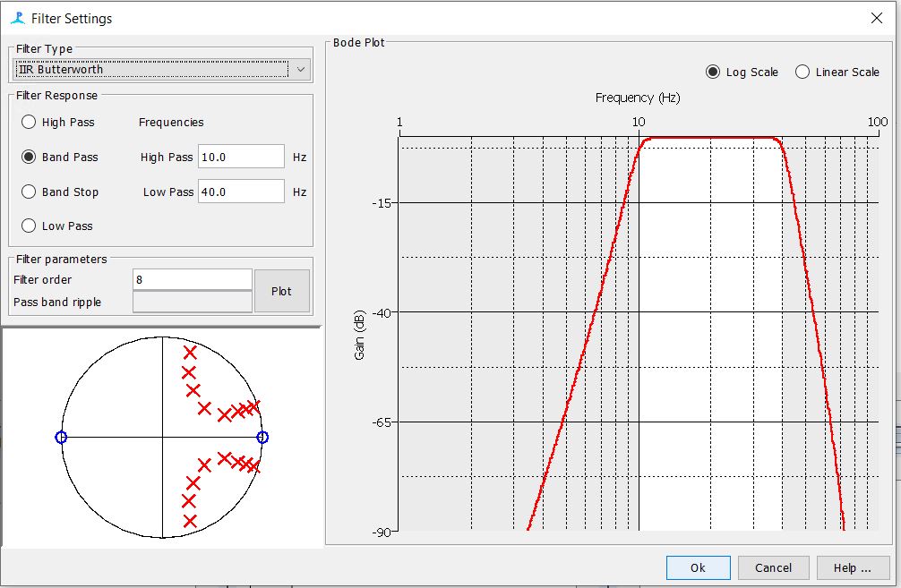The height and width of the screenshot is (588, 901).
Task: Open the Filter Type dropdown arrow
Action: click(x=300, y=70)
